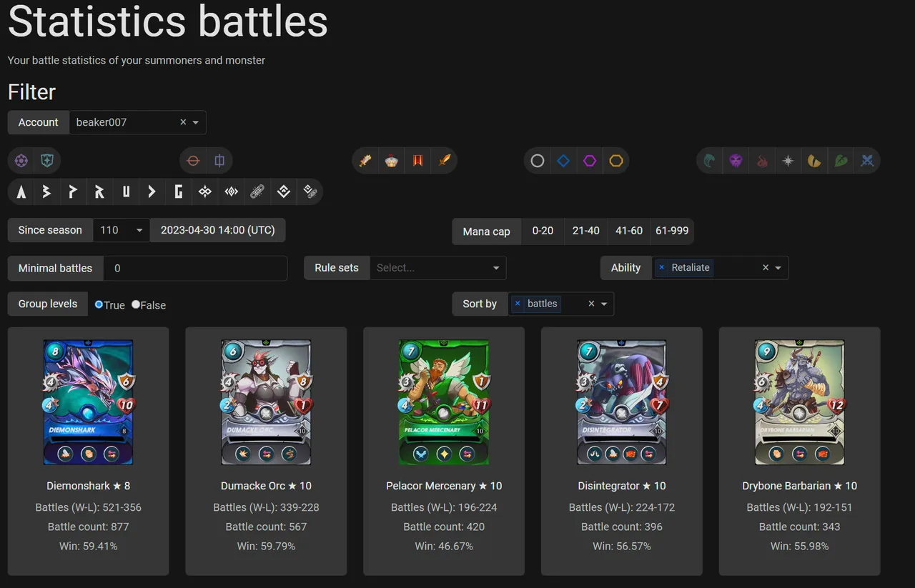
Task: Click the Diemonshark card image
Action: [x=89, y=402]
